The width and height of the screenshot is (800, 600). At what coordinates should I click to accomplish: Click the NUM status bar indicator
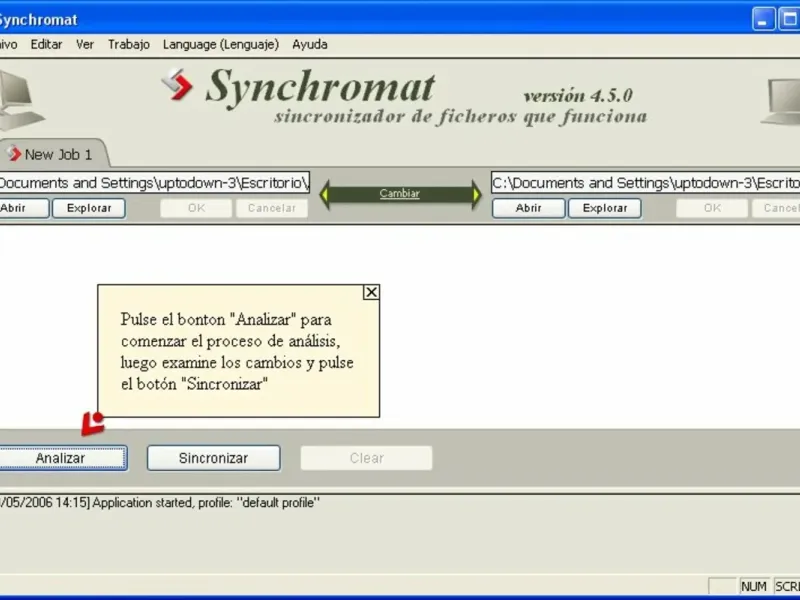pos(754,586)
